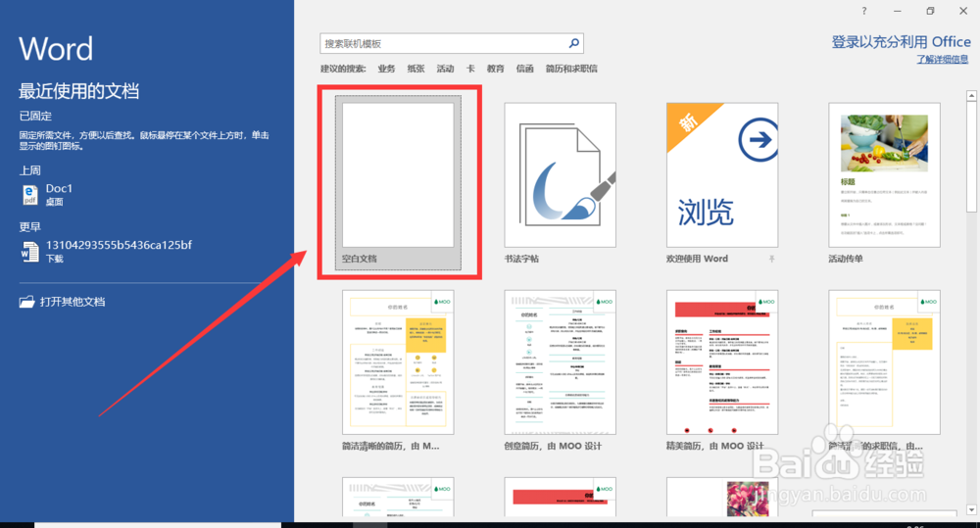Select the 活动传单 flyer template
Screen dimensions: 980x528
[884, 182]
